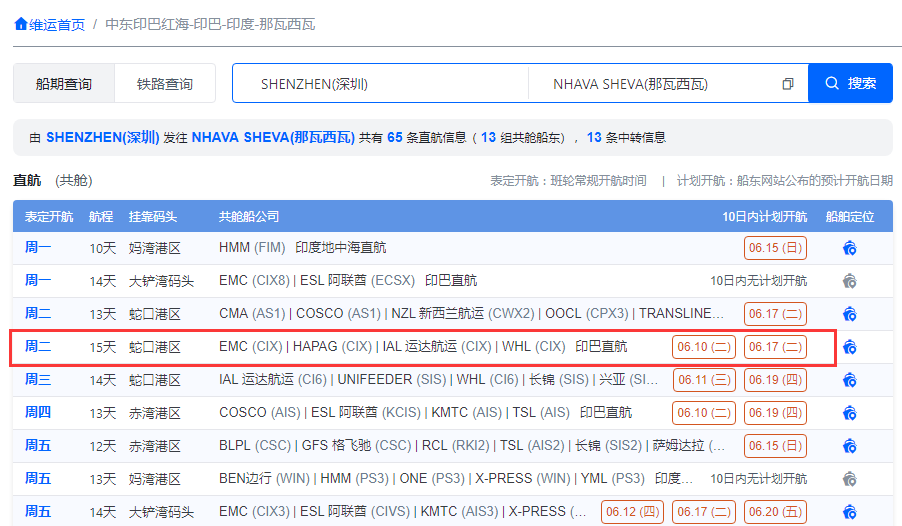Click the HMM (FIM) 印度地中海直航 carrier text
Screen dimensions: 902x526
(x=303, y=248)
